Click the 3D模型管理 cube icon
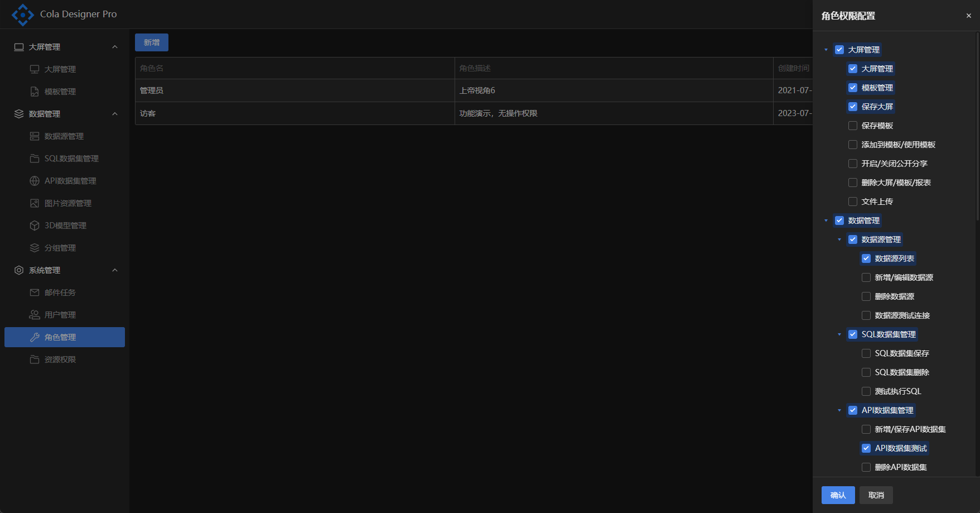Viewport: 980px width, 513px height. click(35, 226)
